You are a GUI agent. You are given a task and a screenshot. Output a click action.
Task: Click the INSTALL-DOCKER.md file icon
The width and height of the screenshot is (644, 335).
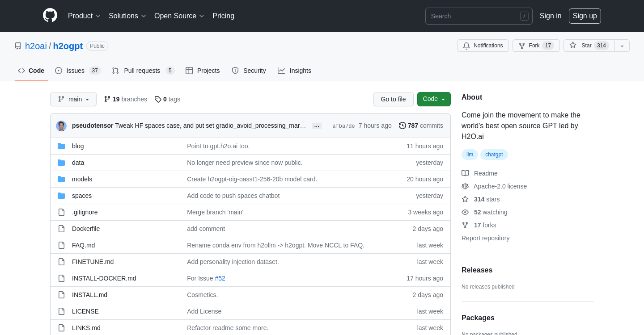[61, 278]
